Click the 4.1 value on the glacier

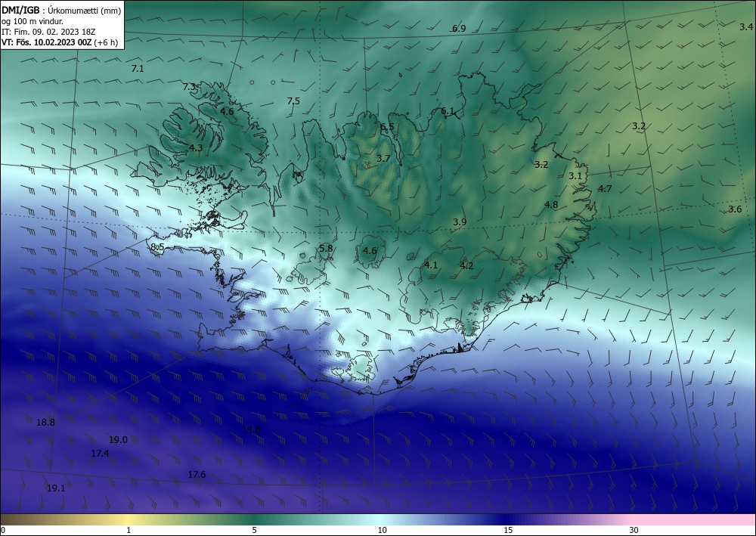click(x=431, y=265)
